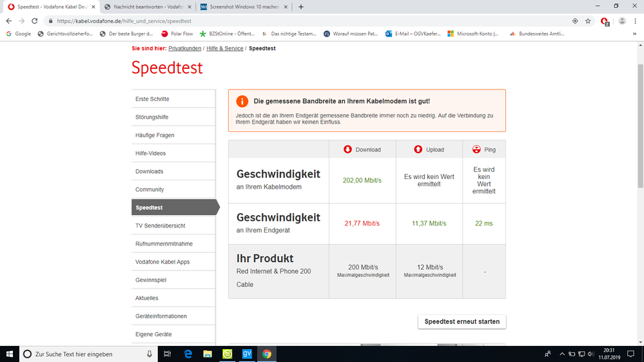Open the E-Mail OGVKaefer bookmark

413,33
